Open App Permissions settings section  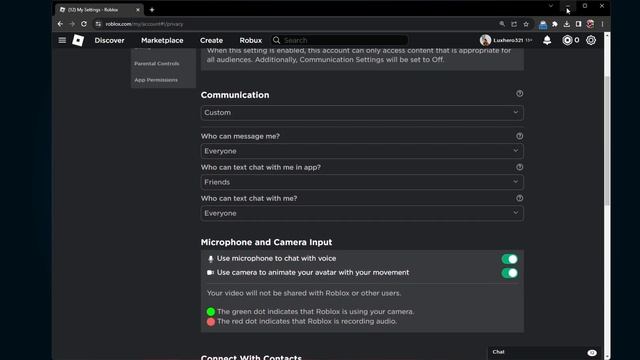(156, 80)
